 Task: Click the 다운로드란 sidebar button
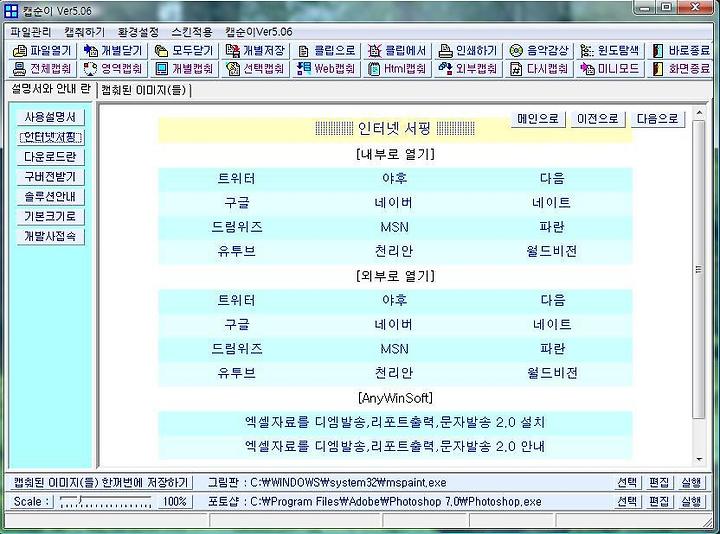[51, 157]
